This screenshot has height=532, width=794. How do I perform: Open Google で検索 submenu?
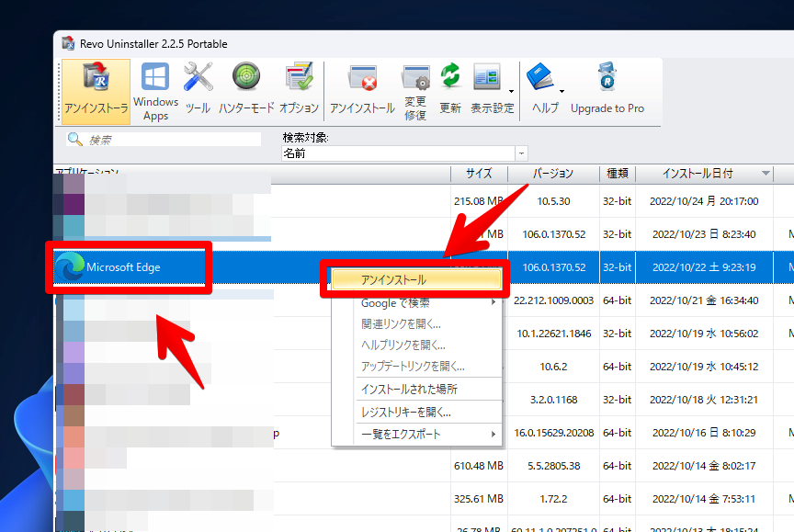coord(416,302)
